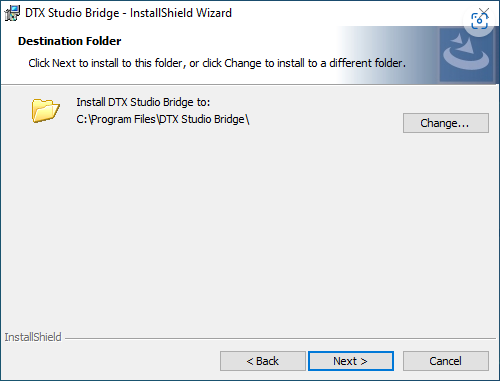Click the Destination Folder heading
This screenshot has height=381, width=500.
click(x=70, y=41)
